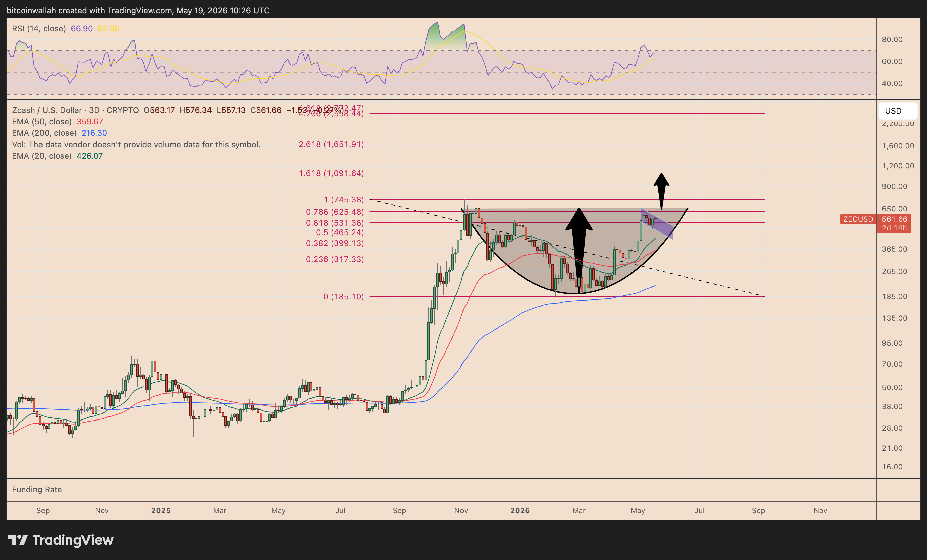Select the RSI (14, close) indicator label
The height and width of the screenshot is (560, 927).
pos(39,28)
